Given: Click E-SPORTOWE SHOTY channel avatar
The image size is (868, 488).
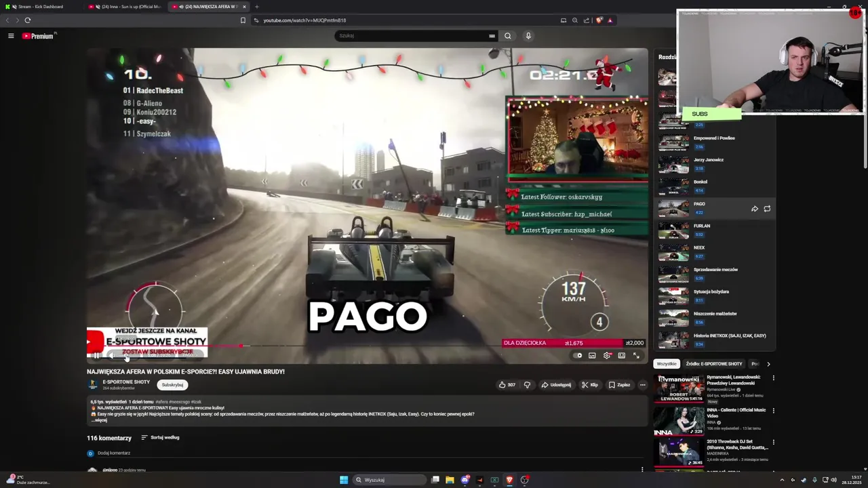Looking at the screenshot, I should (x=92, y=385).
